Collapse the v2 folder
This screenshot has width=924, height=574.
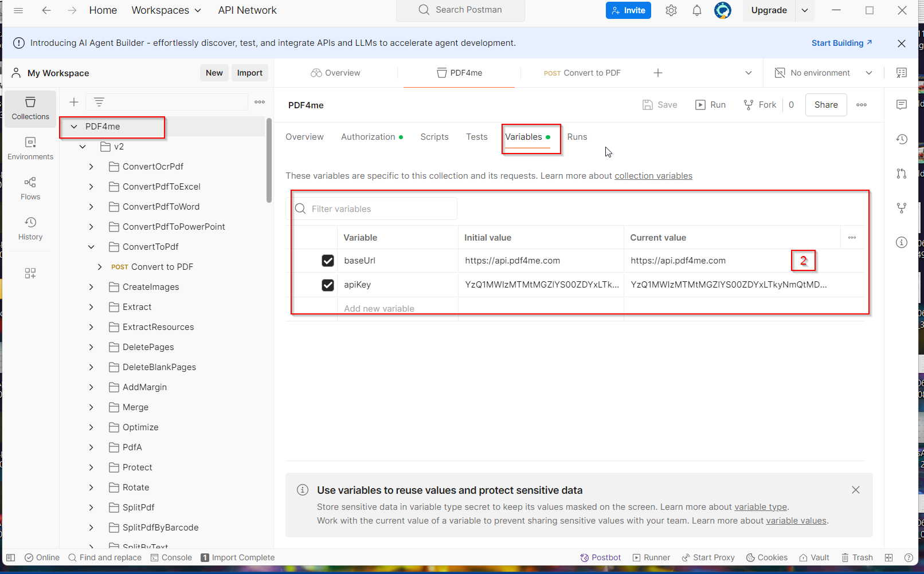[x=83, y=147]
